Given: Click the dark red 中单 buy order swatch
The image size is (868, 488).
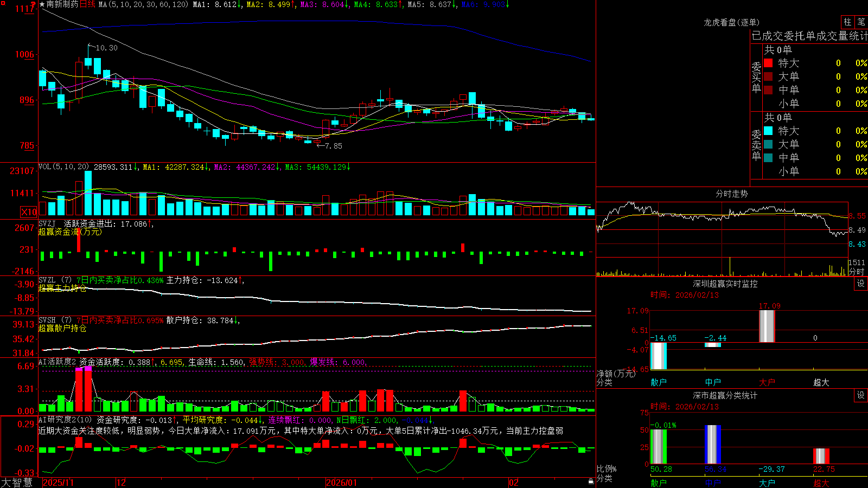Looking at the screenshot, I should [768, 89].
